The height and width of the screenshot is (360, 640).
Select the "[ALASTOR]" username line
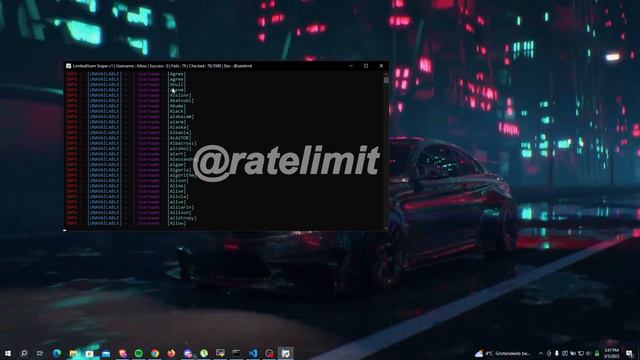pyautogui.click(x=180, y=138)
